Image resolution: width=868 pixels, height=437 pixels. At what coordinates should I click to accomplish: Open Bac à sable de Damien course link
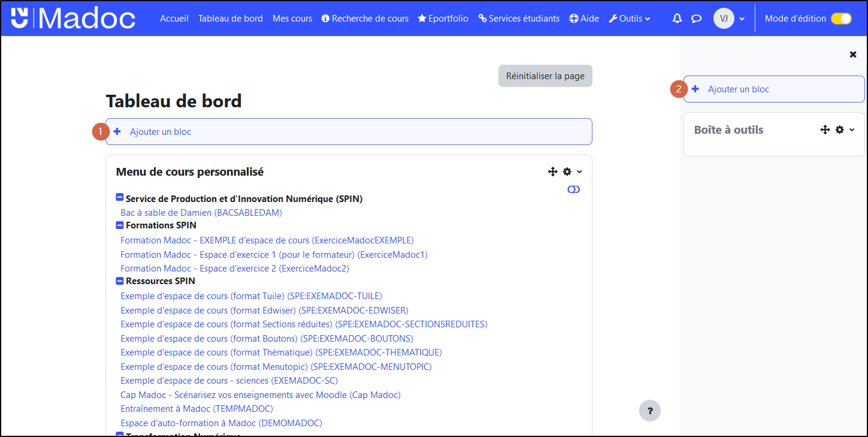click(201, 212)
